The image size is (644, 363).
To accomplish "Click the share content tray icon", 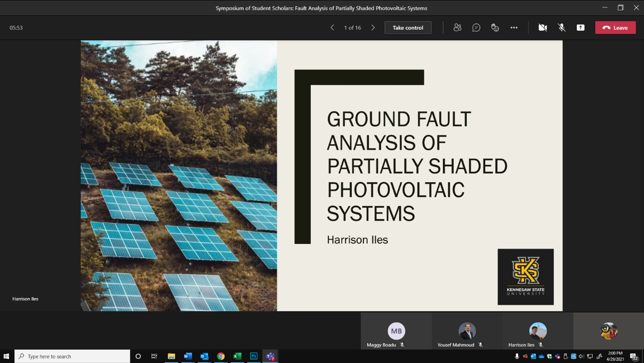I will click(x=581, y=27).
